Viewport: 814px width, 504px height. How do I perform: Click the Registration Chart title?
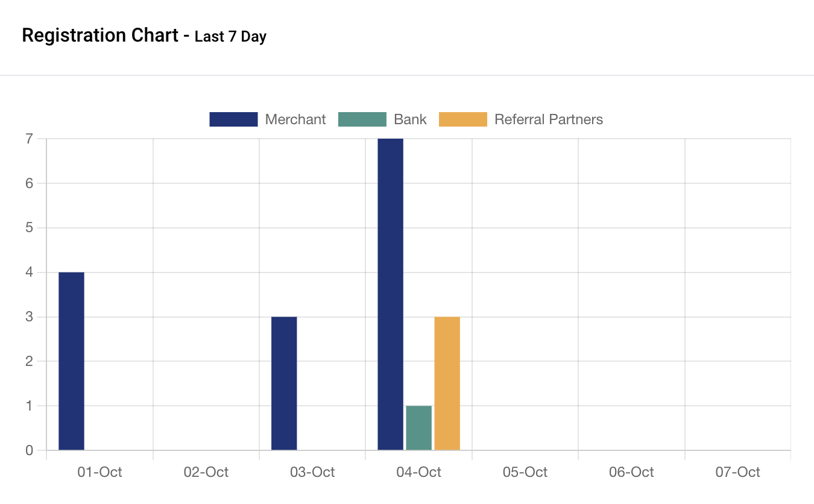(100, 36)
